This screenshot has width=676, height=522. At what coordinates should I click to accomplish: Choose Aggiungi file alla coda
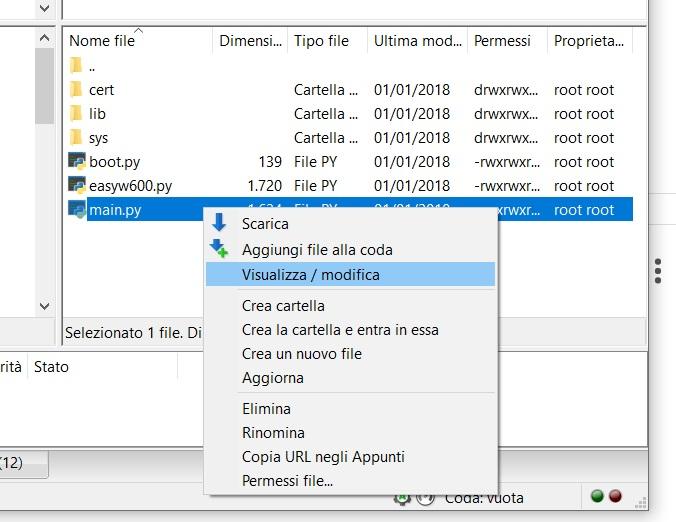pos(350,250)
